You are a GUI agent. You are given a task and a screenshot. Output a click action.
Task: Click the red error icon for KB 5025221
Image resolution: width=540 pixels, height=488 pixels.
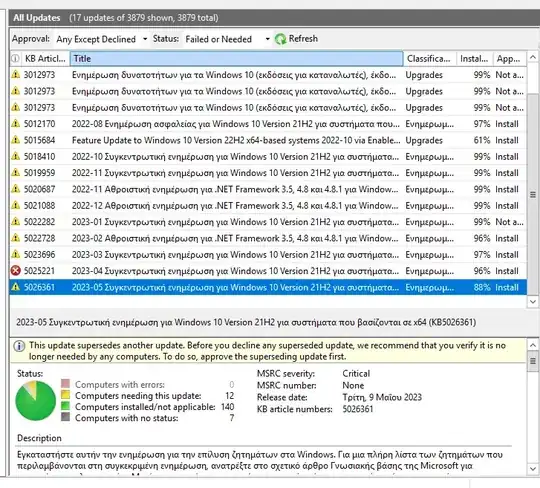point(15,271)
